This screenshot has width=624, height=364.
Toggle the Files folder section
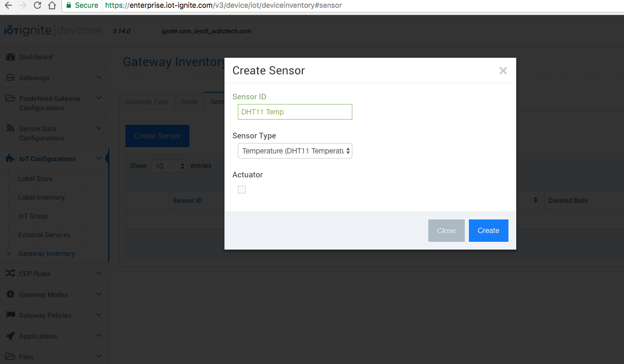pos(11,356)
